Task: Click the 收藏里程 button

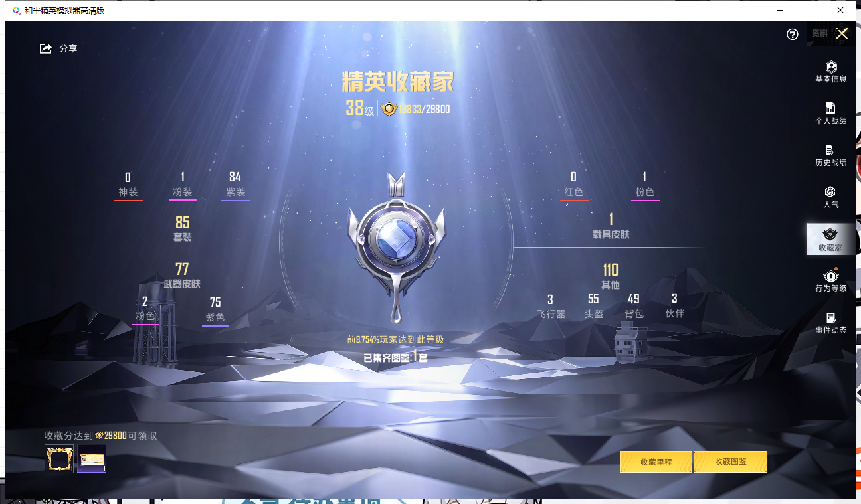Action: (x=656, y=462)
